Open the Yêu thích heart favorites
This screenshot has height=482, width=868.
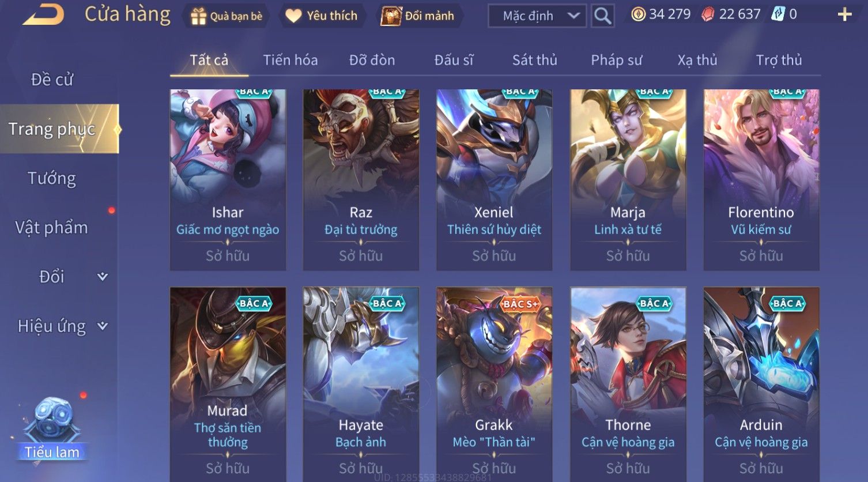point(293,16)
